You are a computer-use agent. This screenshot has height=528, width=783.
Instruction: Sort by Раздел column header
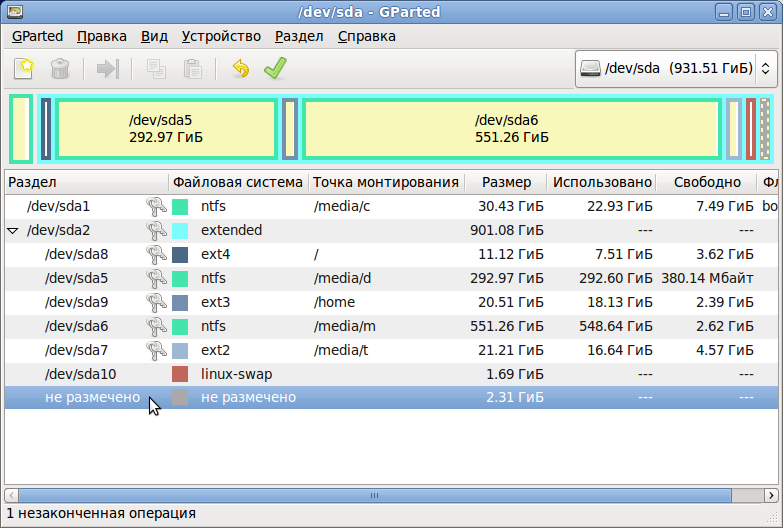(86, 182)
